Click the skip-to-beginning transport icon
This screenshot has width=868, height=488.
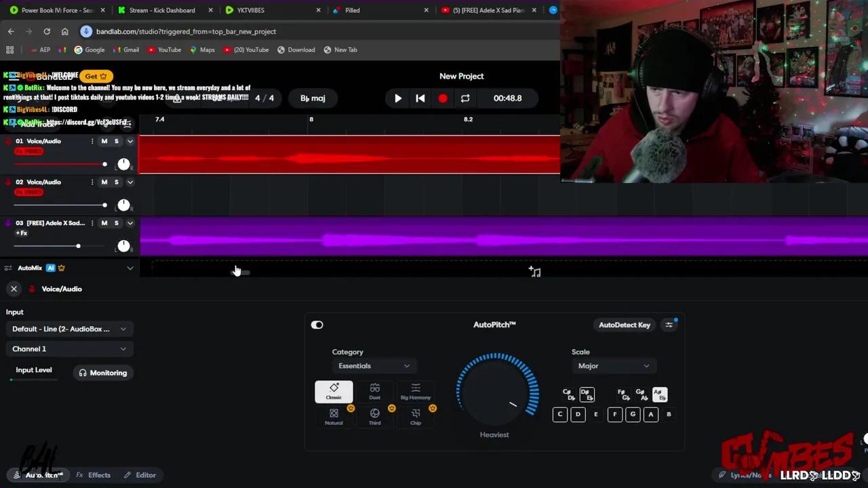420,98
